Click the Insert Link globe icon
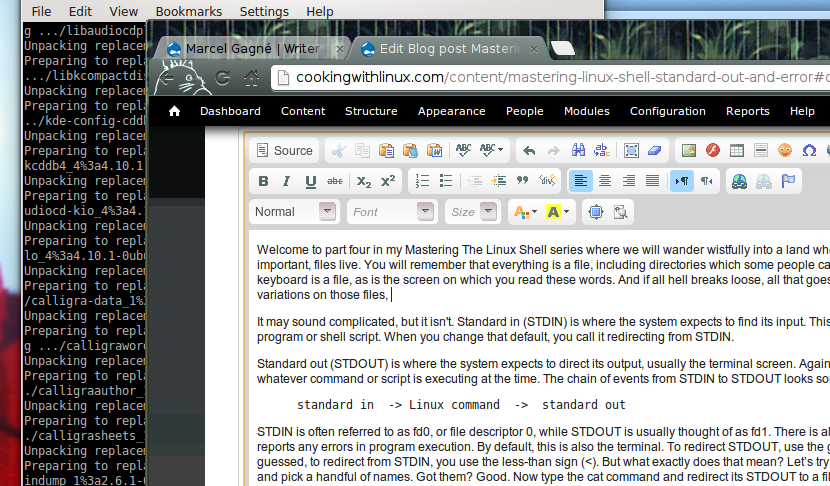Image resolution: width=830 pixels, height=486 pixels. [739, 181]
